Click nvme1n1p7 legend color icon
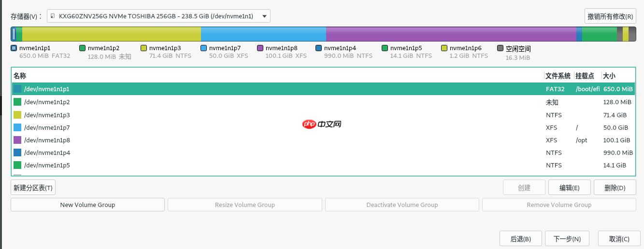Image resolution: width=644 pixels, height=249 pixels. pyautogui.click(x=203, y=48)
